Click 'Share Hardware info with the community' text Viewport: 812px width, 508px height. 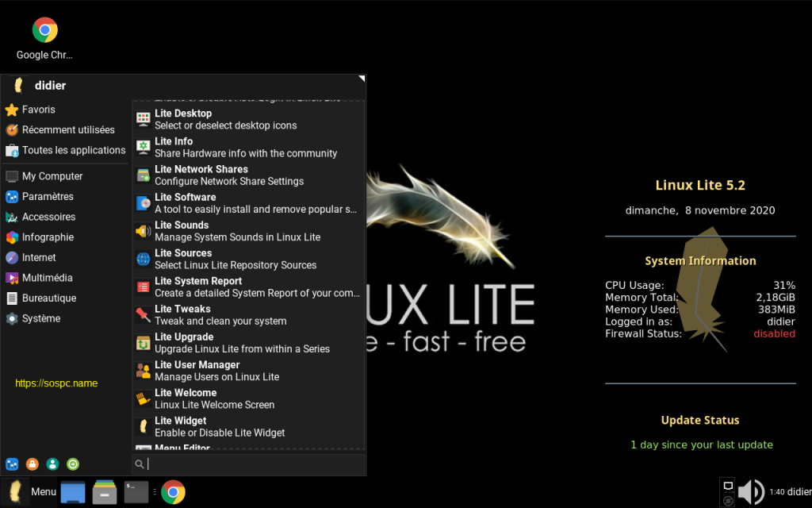[x=246, y=153]
